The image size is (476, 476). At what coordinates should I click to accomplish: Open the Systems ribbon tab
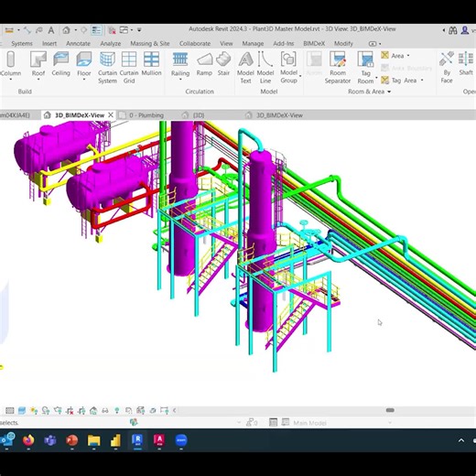pyautogui.click(x=22, y=44)
